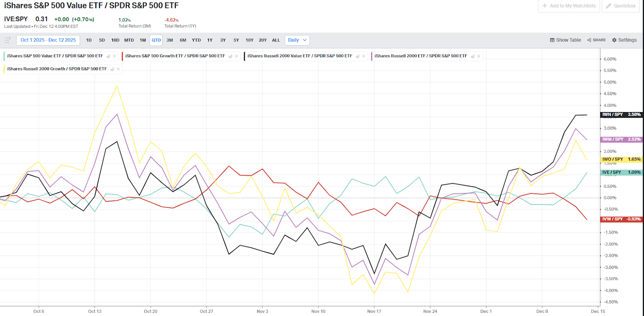Open the Oct 1 2025 - Dec 12 2025 date picker

48,40
